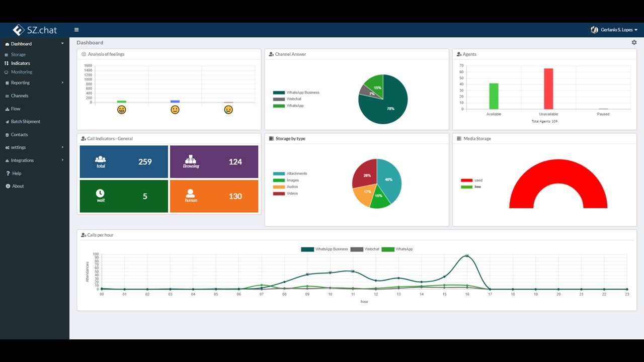Expand the Integrations submenu
The width and height of the screenshot is (644, 362).
(62, 160)
